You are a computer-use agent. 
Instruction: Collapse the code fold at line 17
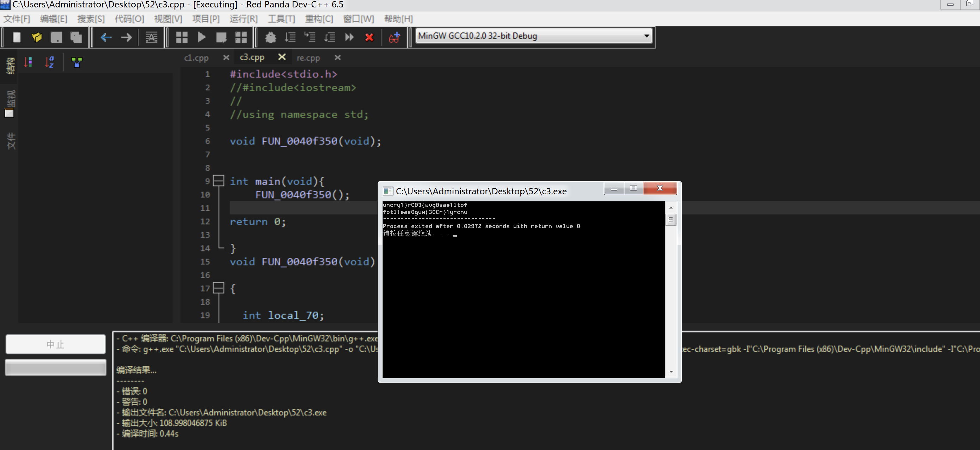click(218, 288)
